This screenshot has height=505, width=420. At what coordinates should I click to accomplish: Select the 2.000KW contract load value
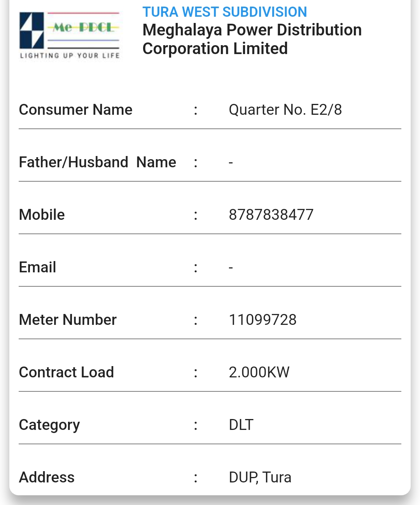coord(259,372)
